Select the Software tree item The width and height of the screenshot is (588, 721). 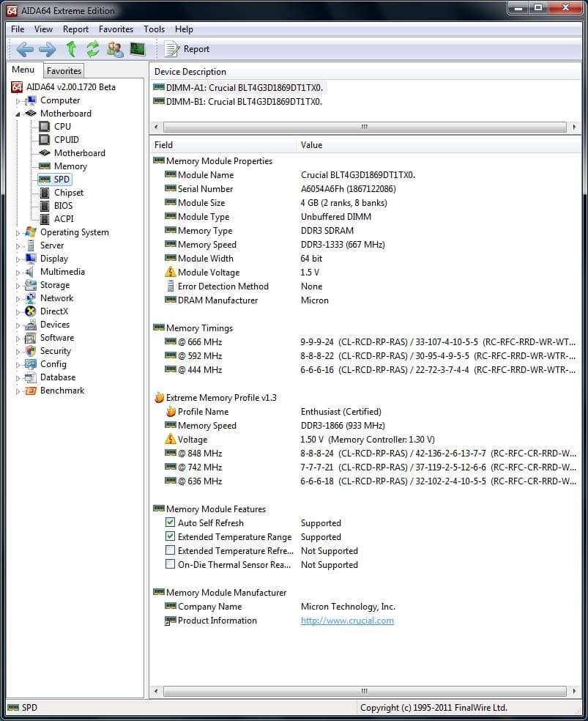click(x=57, y=338)
